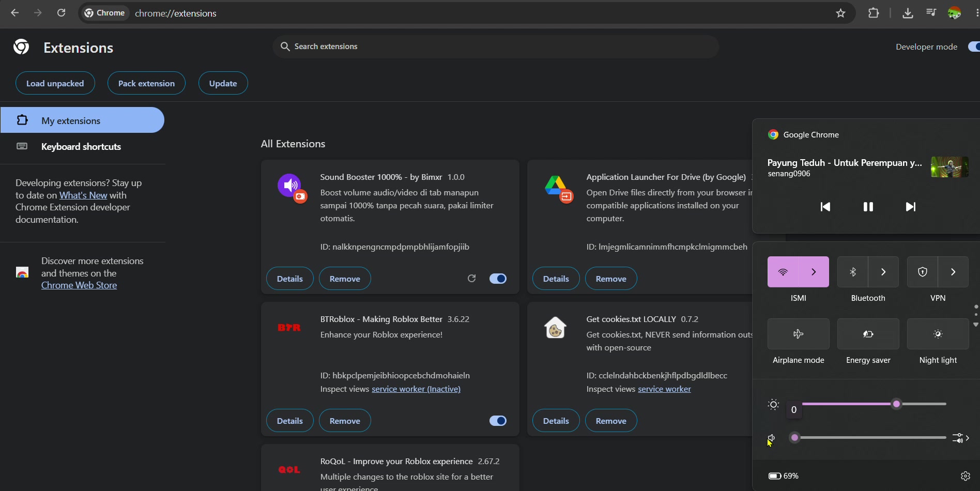This screenshot has height=491, width=980.
Task: Toggle the VPN quick setting
Action: 923,272
